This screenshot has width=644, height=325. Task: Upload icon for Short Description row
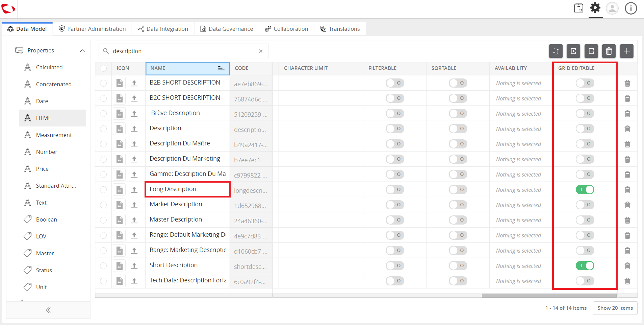click(134, 266)
